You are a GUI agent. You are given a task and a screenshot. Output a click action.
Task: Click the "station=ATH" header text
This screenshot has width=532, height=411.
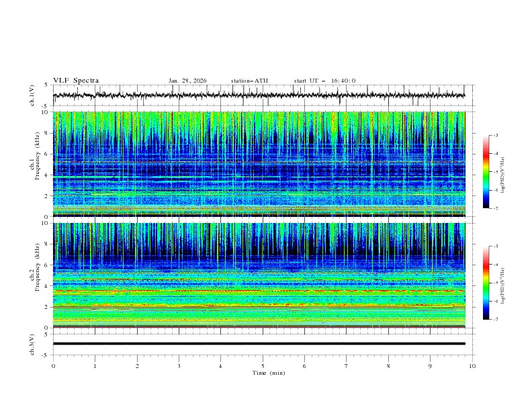pos(249,81)
